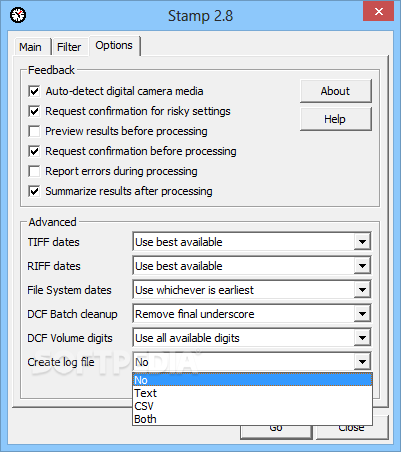Expand the File System dates dropdown

(x=362, y=290)
